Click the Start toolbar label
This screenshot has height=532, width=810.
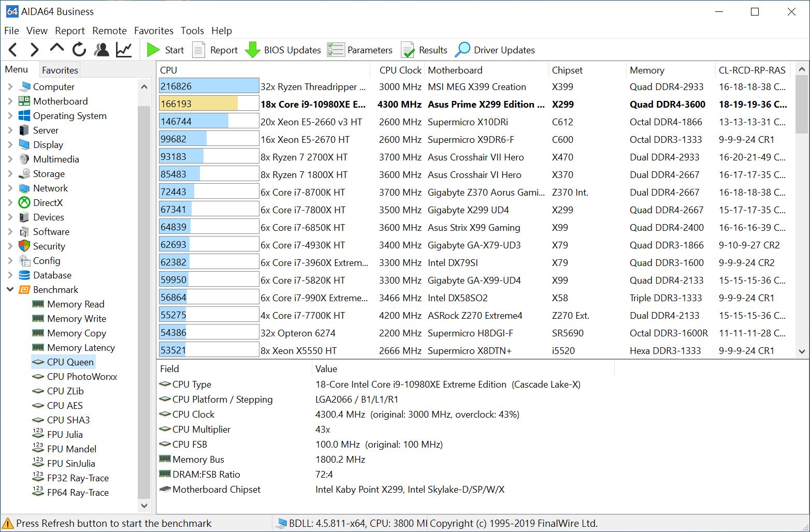click(175, 50)
